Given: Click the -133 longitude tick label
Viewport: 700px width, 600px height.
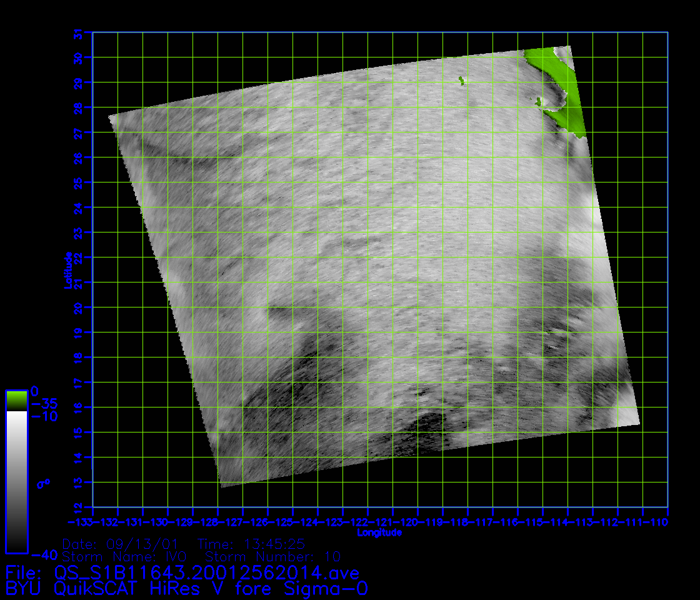Looking at the screenshot, I should (x=81, y=522).
